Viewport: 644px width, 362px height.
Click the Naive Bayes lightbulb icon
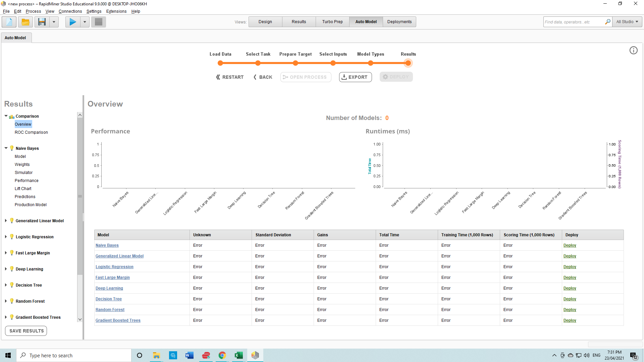tap(12, 148)
